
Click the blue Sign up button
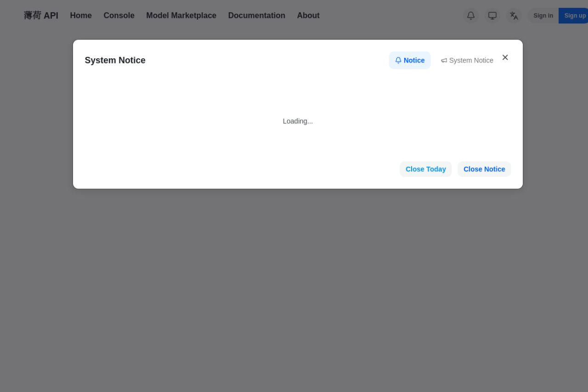(574, 16)
